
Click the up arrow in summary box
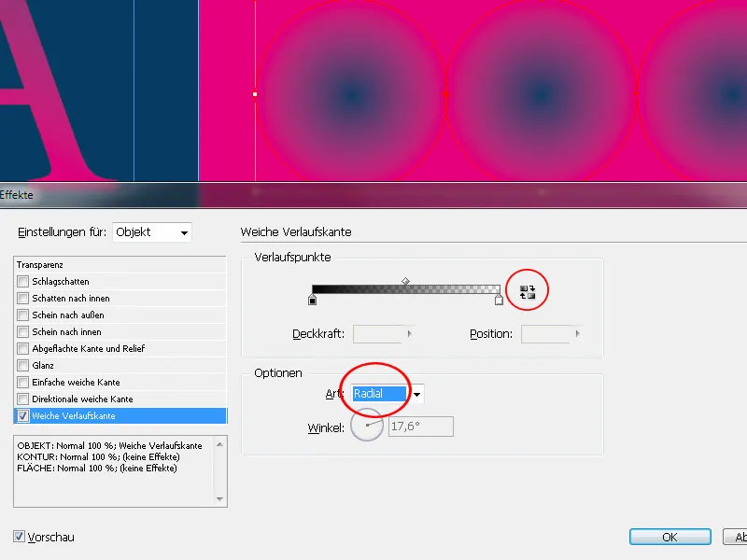pos(219,444)
